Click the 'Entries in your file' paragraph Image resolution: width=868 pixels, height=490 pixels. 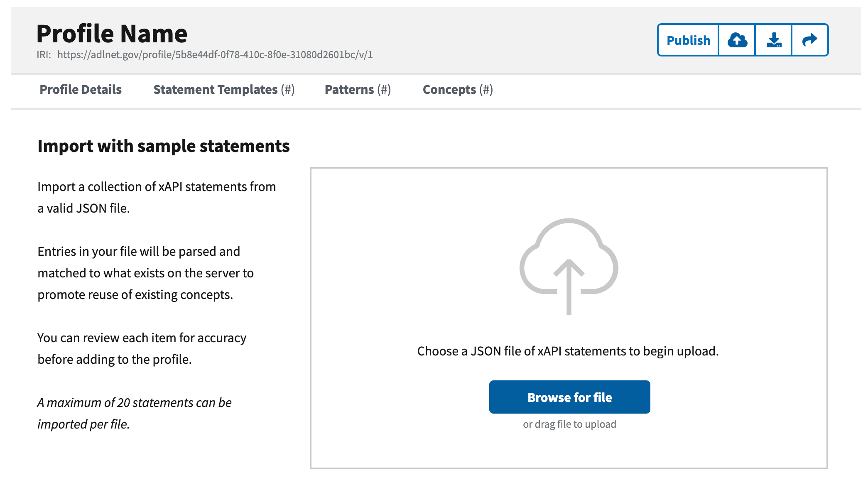145,273
